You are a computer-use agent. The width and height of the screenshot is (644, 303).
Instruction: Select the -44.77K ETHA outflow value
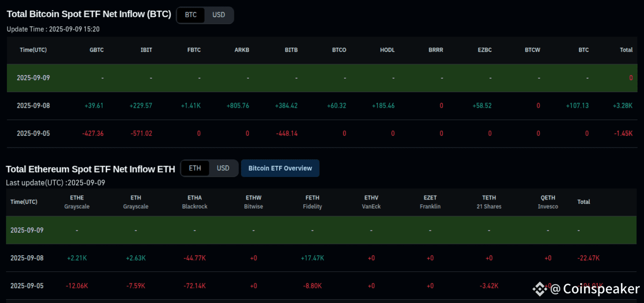pos(194,258)
